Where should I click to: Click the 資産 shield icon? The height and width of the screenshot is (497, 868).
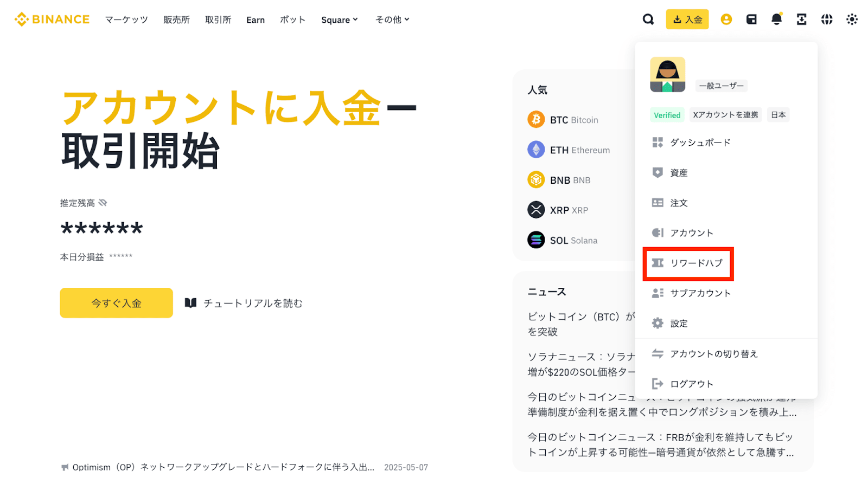[x=658, y=172]
